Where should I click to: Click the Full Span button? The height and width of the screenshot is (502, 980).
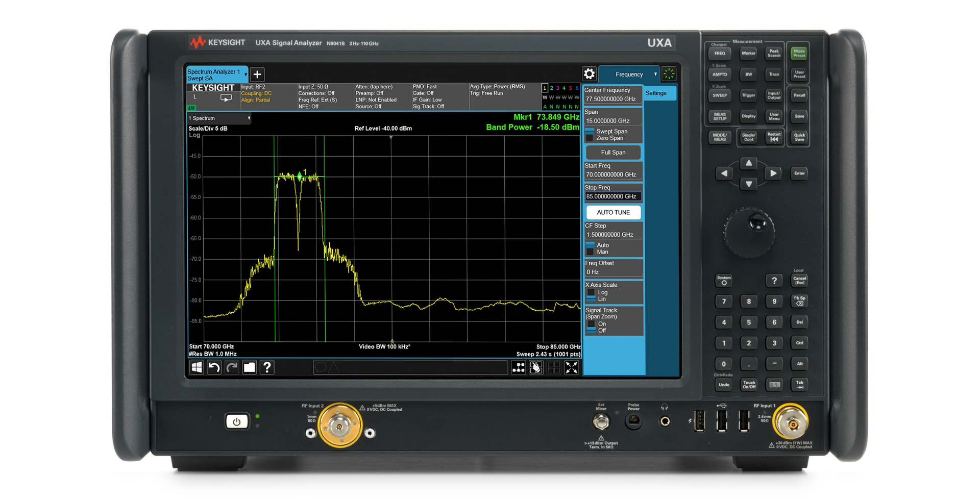point(613,153)
